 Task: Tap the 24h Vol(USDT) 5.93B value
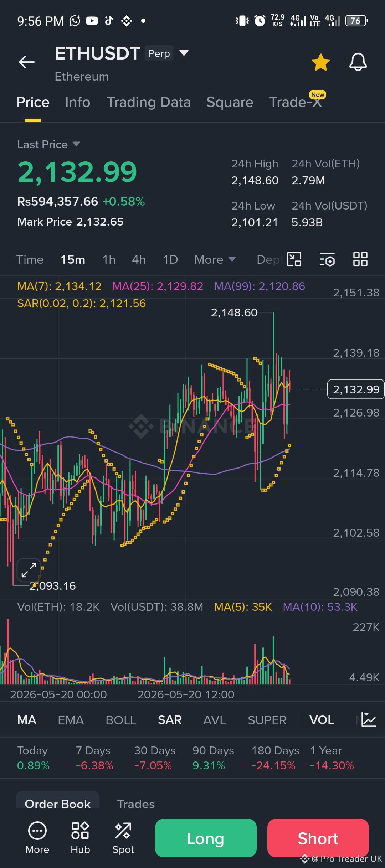click(307, 222)
